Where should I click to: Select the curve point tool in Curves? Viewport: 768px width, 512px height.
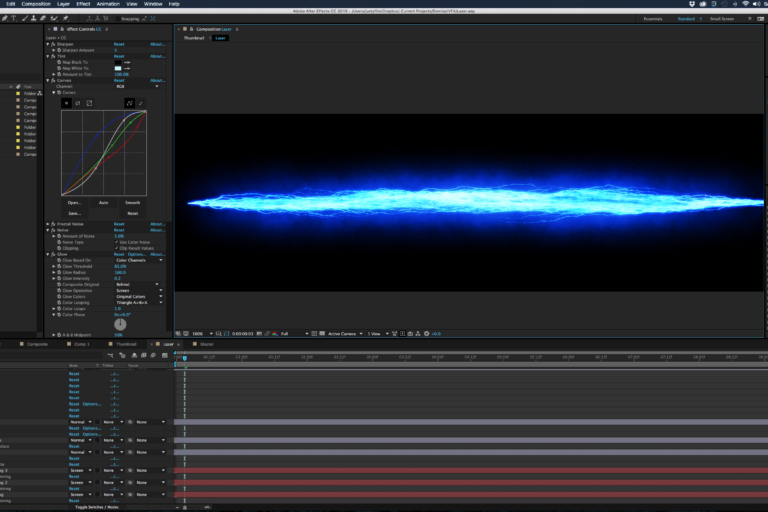[x=129, y=103]
